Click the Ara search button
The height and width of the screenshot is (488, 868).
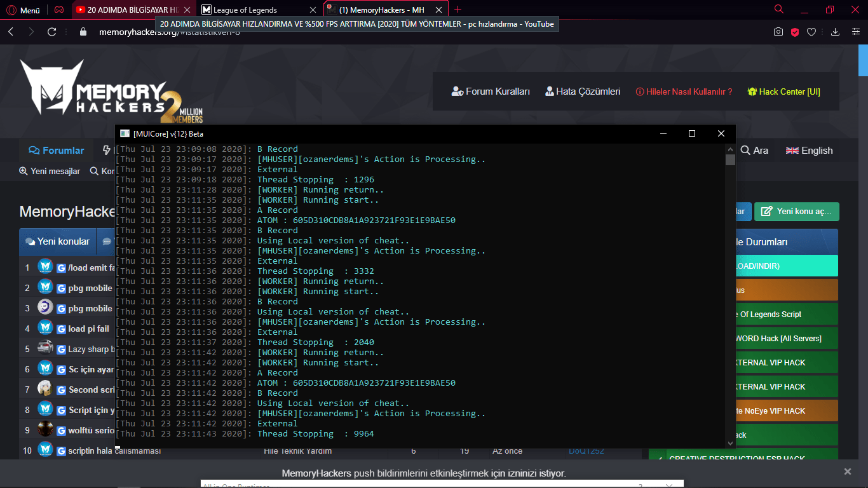(754, 151)
